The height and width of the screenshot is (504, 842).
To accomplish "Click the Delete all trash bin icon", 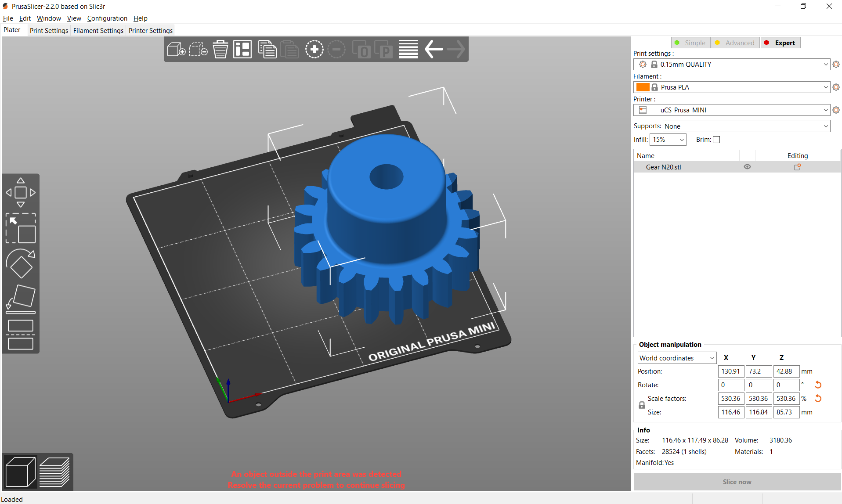I will [220, 49].
